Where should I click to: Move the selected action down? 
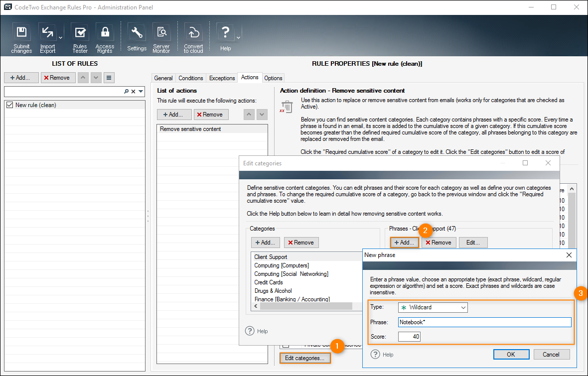[x=262, y=115]
